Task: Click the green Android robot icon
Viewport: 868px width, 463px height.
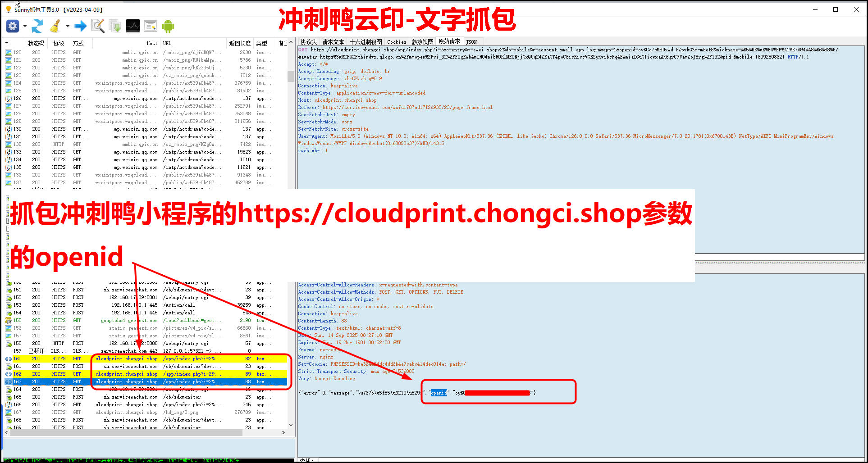Action: [168, 26]
